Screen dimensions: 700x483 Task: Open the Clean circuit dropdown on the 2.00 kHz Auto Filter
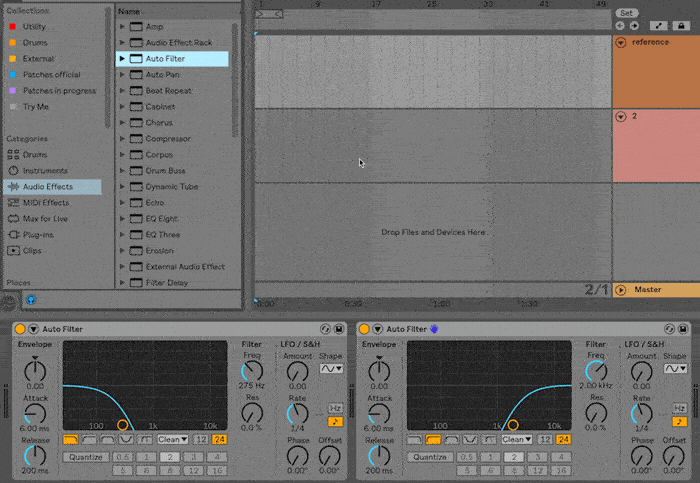click(x=517, y=440)
